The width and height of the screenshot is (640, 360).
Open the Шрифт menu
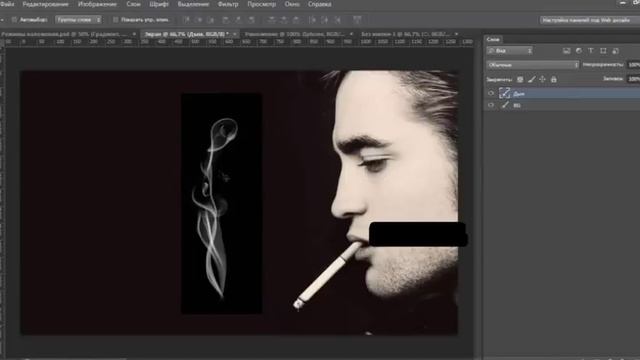(x=159, y=4)
